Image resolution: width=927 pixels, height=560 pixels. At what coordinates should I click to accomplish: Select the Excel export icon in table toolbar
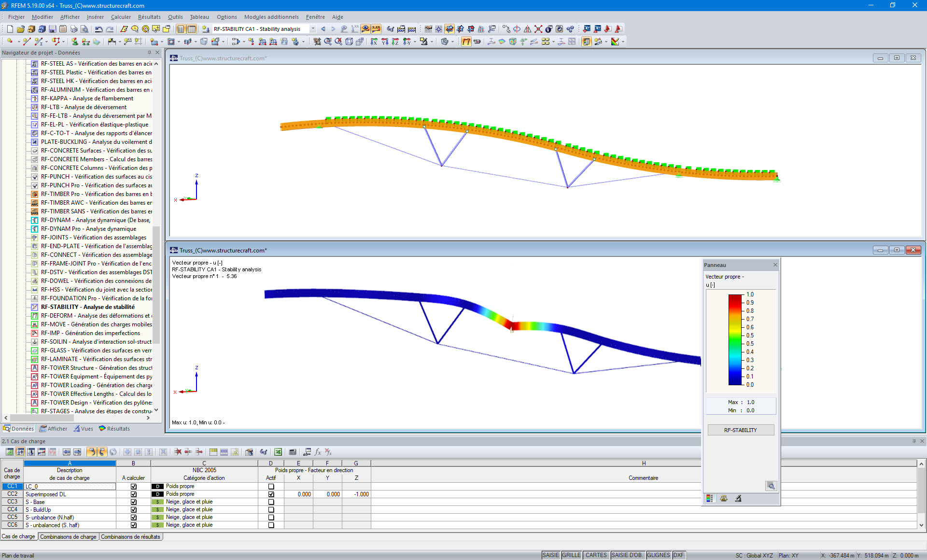click(x=278, y=452)
